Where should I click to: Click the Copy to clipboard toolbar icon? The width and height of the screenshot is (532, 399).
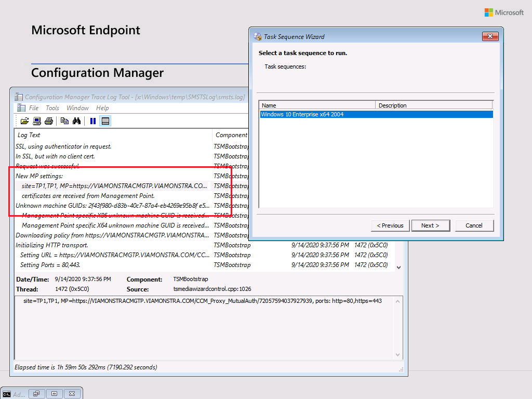point(64,121)
